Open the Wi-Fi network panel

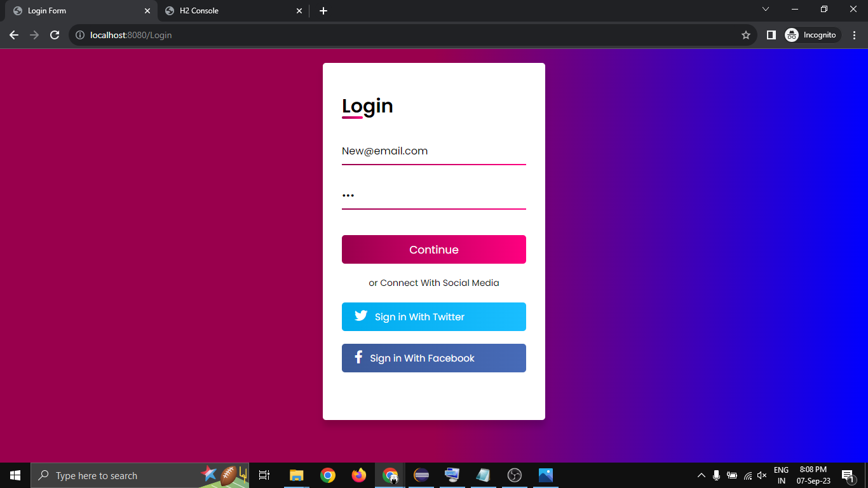pos(747,475)
